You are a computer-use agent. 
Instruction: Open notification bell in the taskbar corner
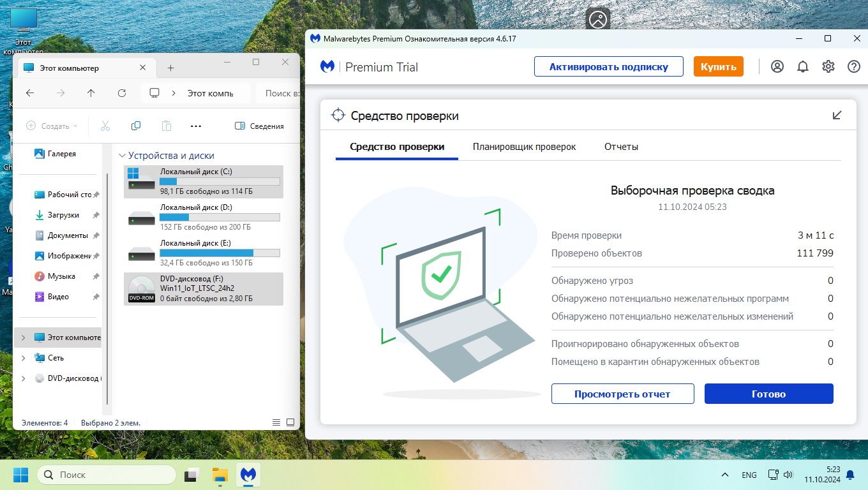(850, 475)
